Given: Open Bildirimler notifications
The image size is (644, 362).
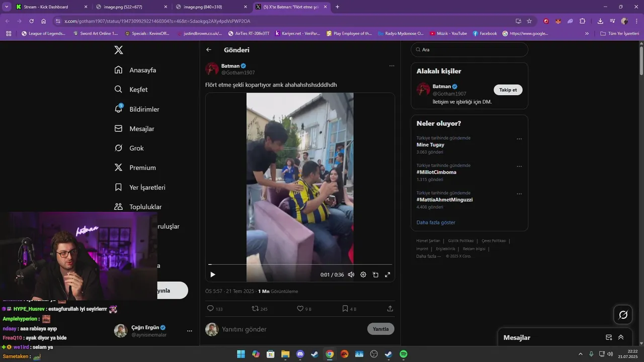Looking at the screenshot, I should tap(137, 109).
